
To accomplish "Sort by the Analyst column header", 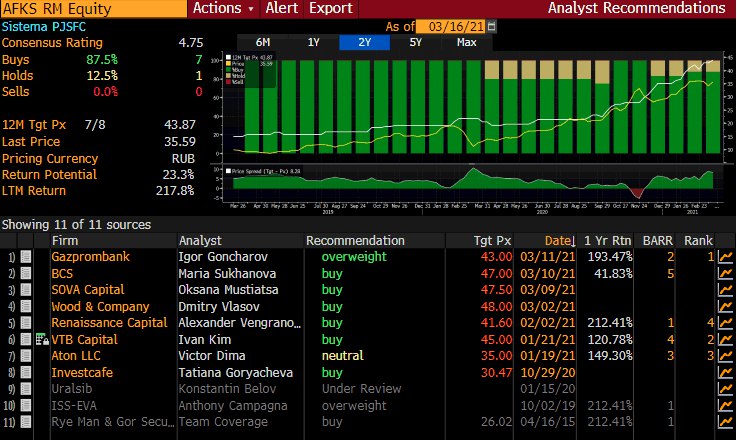I will tap(240, 241).
